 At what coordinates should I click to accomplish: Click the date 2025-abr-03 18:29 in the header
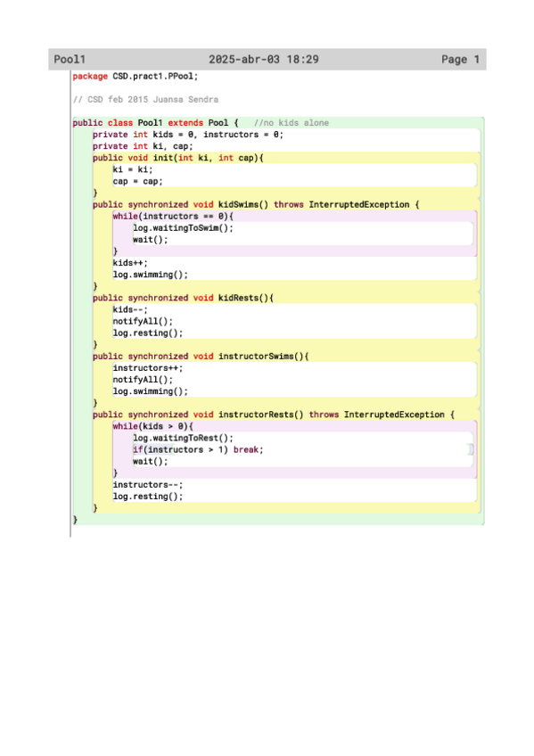(264, 60)
